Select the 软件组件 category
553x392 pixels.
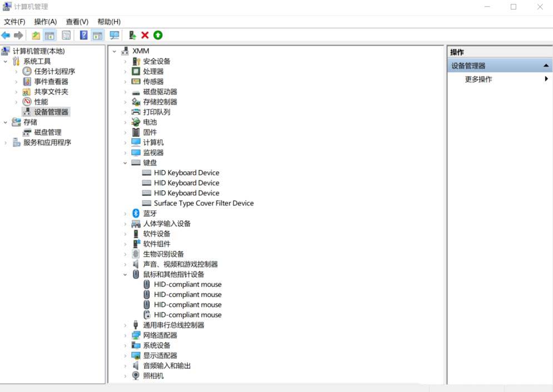pyautogui.click(x=156, y=244)
